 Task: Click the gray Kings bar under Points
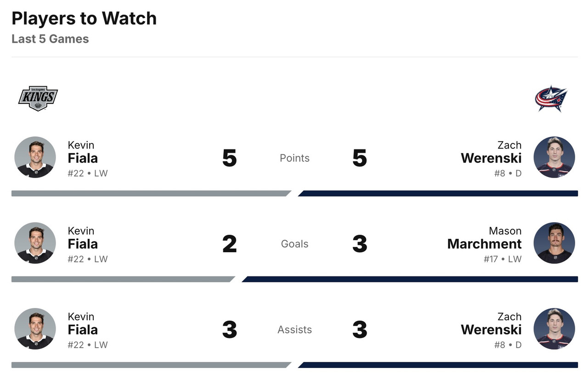151,193
